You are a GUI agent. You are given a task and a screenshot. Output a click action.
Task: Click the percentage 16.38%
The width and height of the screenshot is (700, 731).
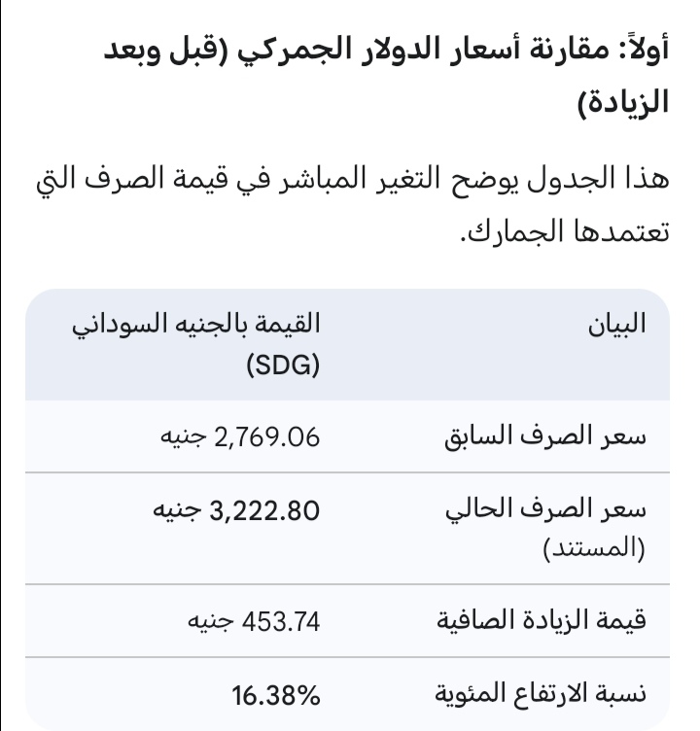click(276, 694)
